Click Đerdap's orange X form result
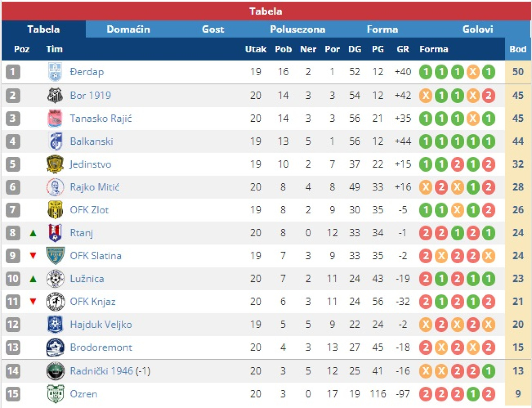532x408 pixels. coord(473,72)
